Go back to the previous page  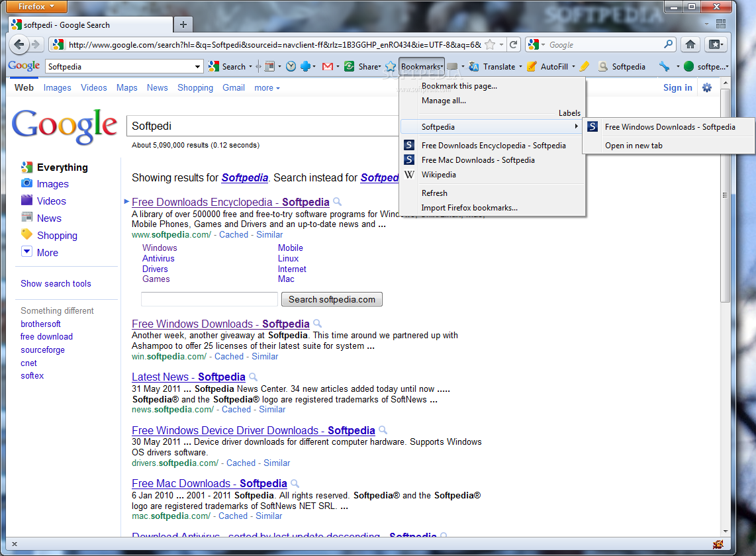coord(19,45)
